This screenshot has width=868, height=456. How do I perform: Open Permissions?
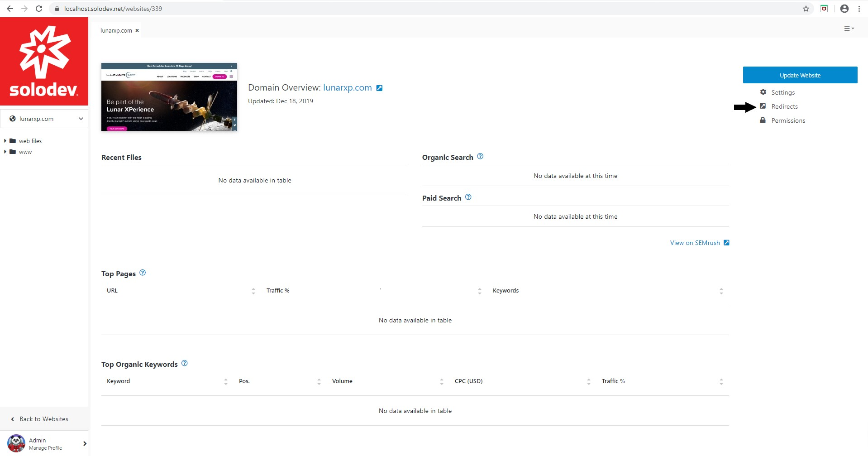(788, 120)
